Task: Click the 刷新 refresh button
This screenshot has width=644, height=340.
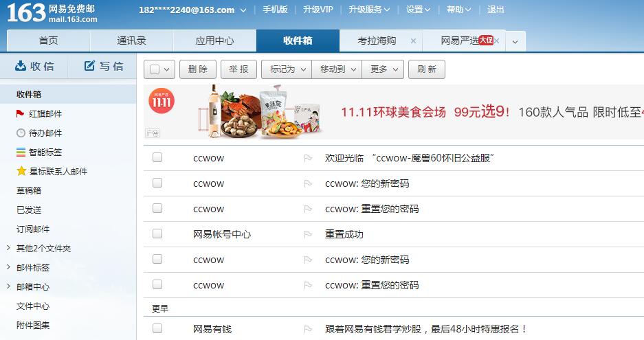Action: [x=427, y=69]
